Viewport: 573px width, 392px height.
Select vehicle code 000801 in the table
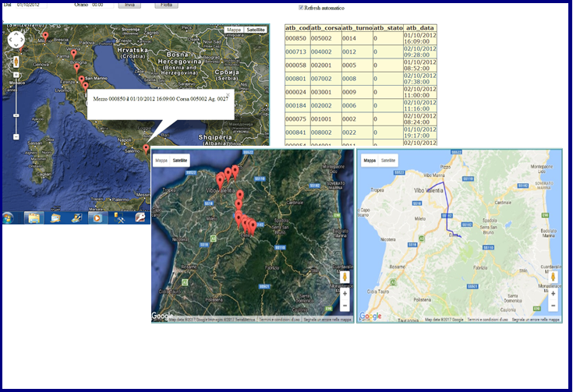click(x=295, y=79)
